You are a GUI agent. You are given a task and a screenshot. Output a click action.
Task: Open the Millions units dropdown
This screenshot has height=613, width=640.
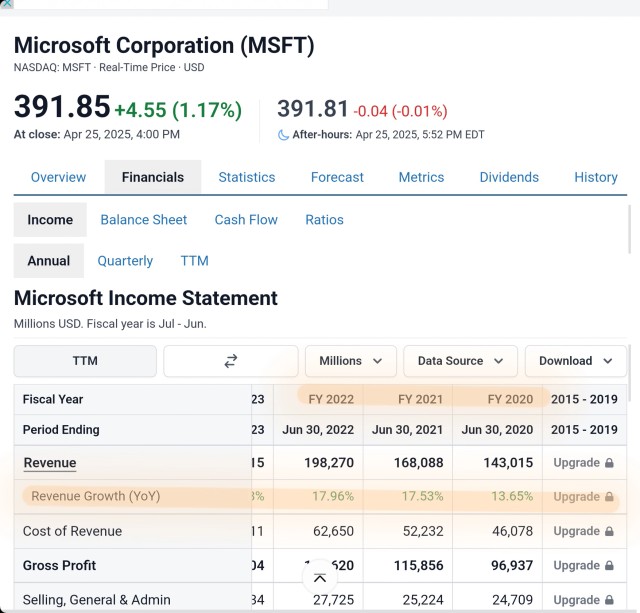coord(351,361)
